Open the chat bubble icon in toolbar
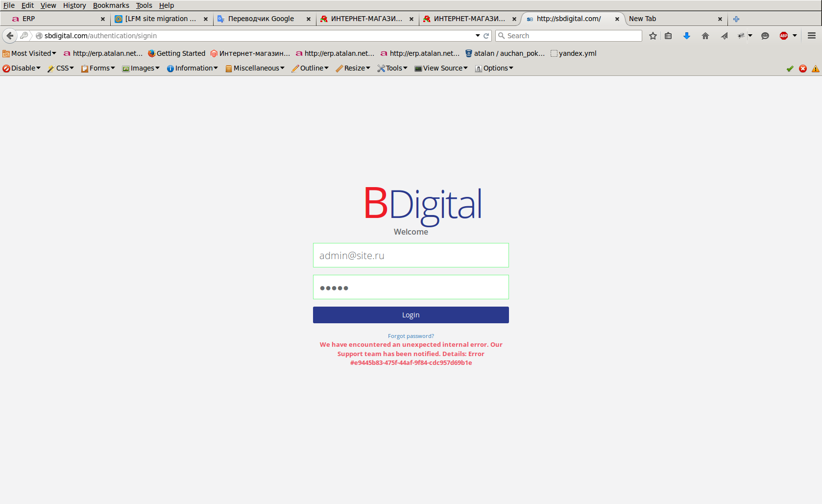The image size is (822, 504). (765, 36)
